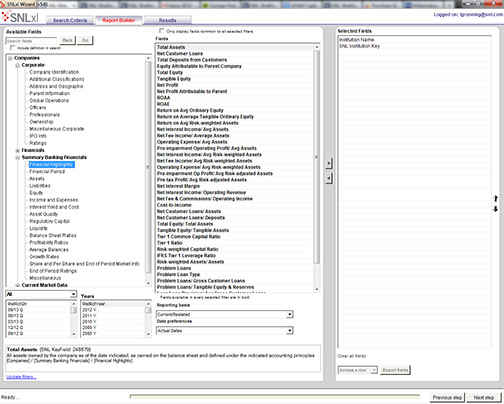Select Ownership tree item
Screen dimensions: 504x404
[41, 122]
